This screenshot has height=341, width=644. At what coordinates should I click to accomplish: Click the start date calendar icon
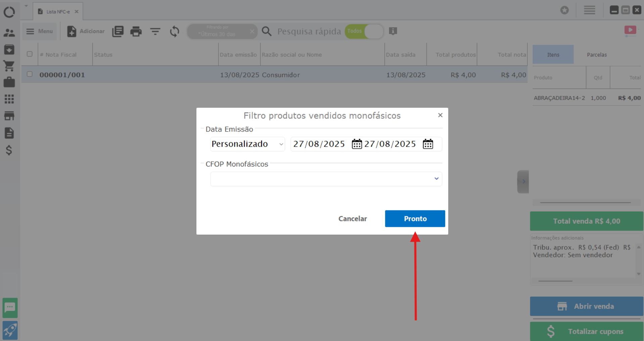pyautogui.click(x=357, y=144)
